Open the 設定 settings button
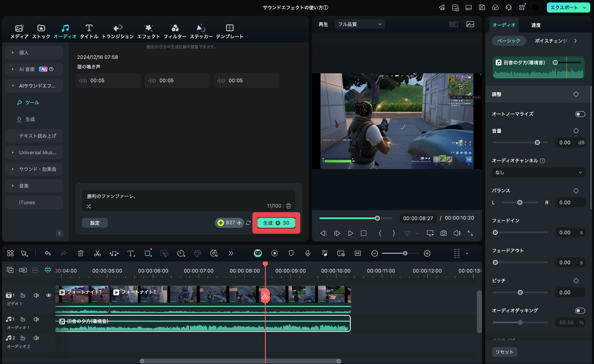Viewport: 594px width, 364px height. pos(95,223)
